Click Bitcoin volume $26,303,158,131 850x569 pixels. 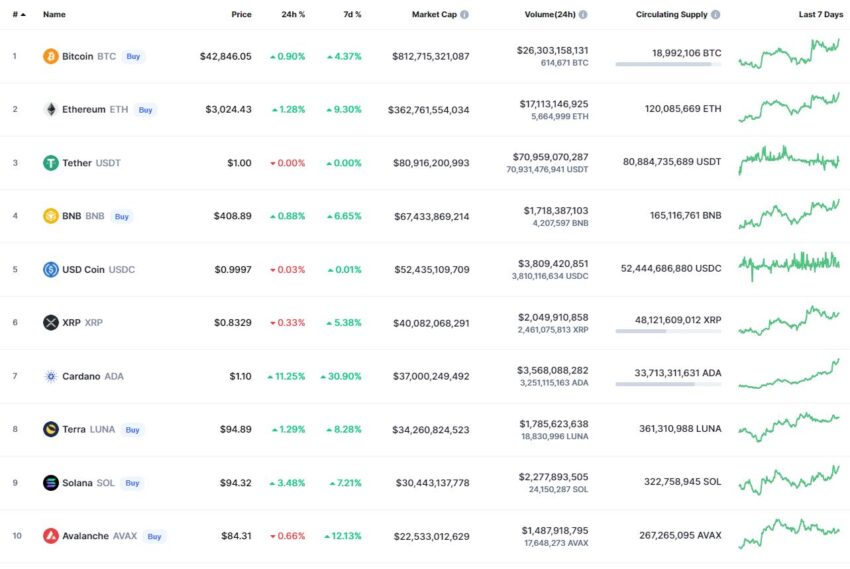click(x=552, y=50)
